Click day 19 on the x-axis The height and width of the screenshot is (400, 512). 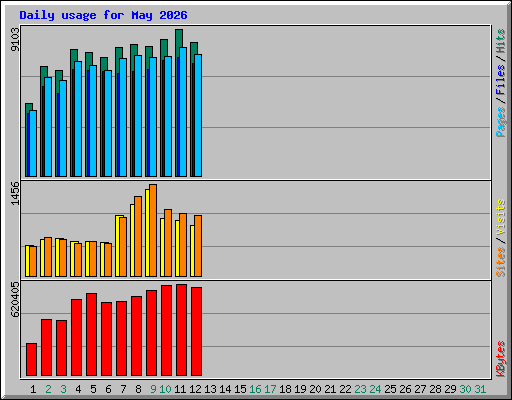(x=300, y=389)
